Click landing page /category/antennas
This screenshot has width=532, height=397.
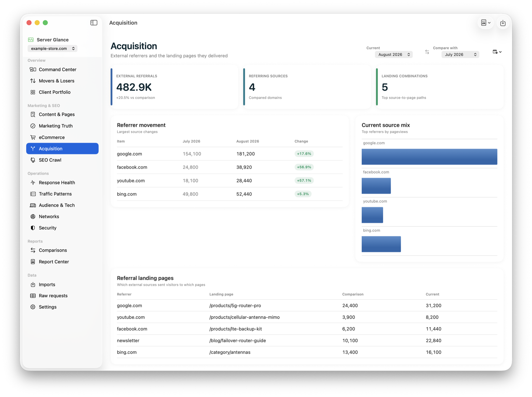(230, 352)
